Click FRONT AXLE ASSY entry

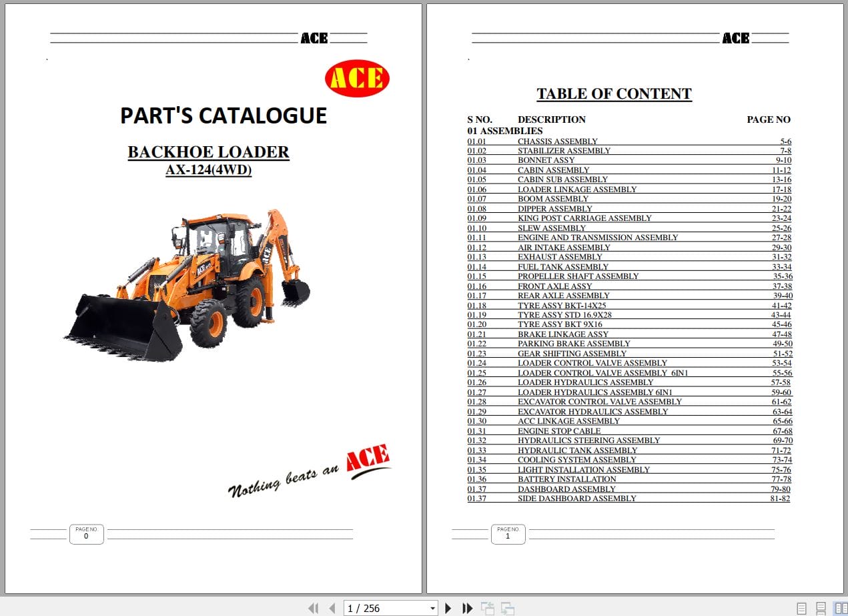(x=554, y=286)
